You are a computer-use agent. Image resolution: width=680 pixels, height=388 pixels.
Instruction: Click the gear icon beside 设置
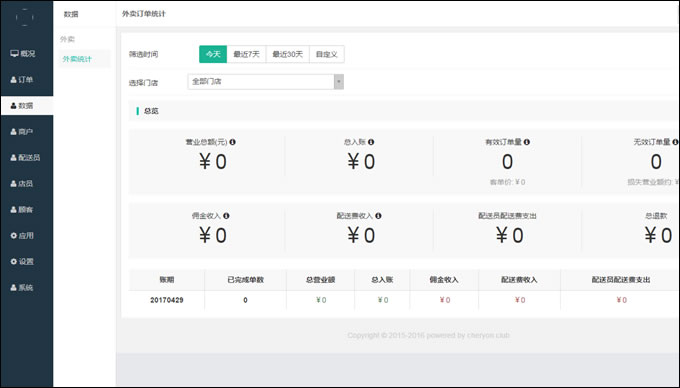pyautogui.click(x=13, y=261)
